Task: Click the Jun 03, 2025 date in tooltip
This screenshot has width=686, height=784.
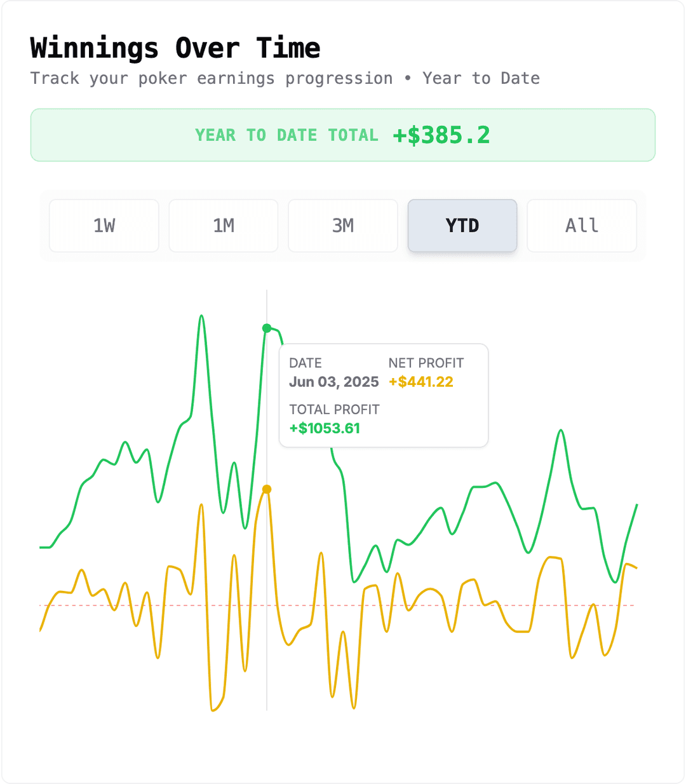Action: click(333, 382)
